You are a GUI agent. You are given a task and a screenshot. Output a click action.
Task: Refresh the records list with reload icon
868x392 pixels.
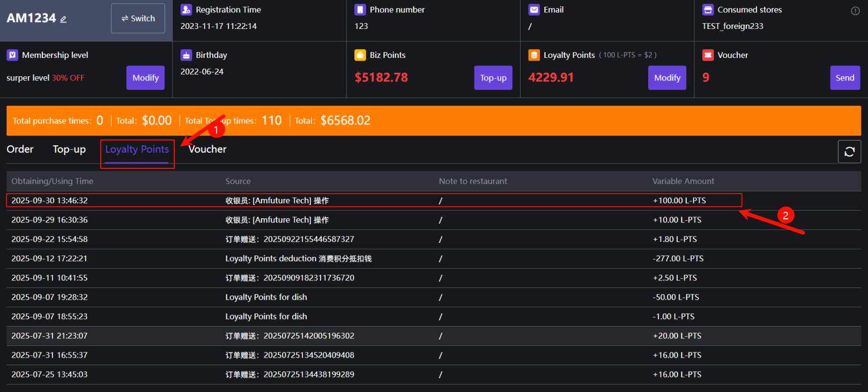pos(849,152)
